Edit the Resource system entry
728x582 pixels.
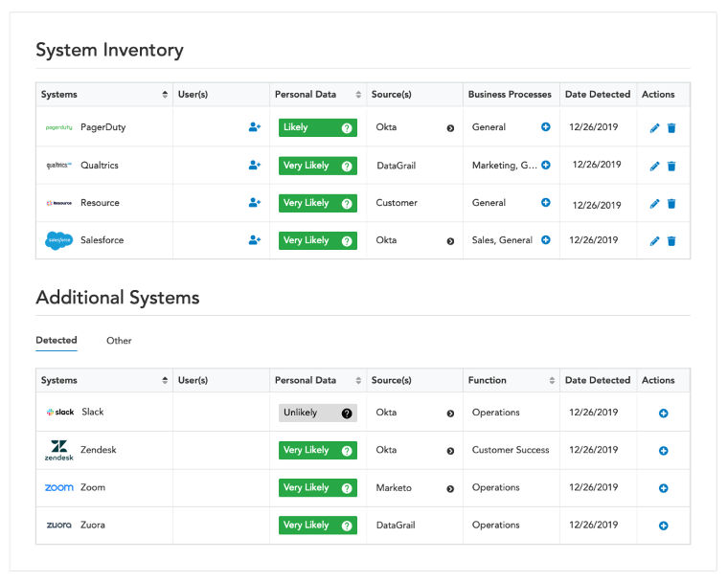point(654,204)
